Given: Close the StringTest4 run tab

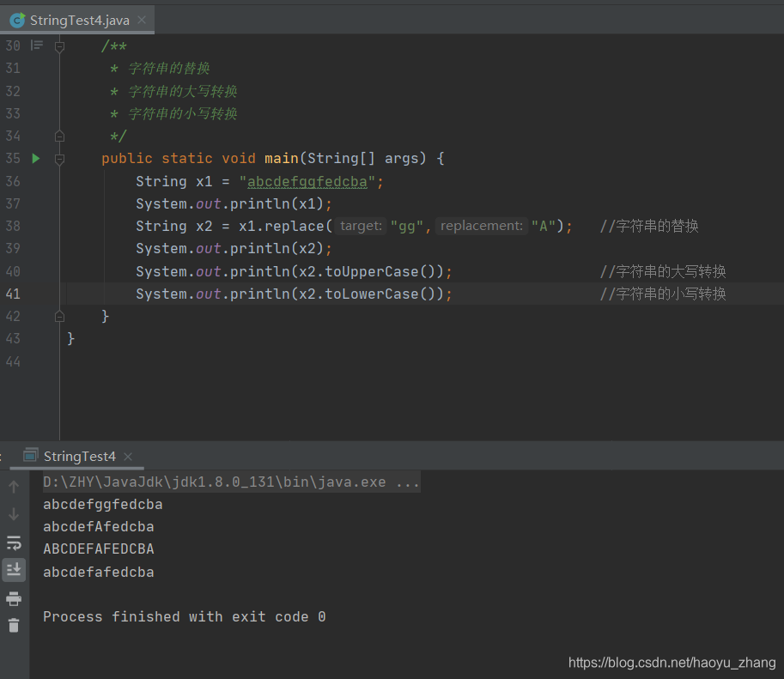Looking at the screenshot, I should pos(128,457).
